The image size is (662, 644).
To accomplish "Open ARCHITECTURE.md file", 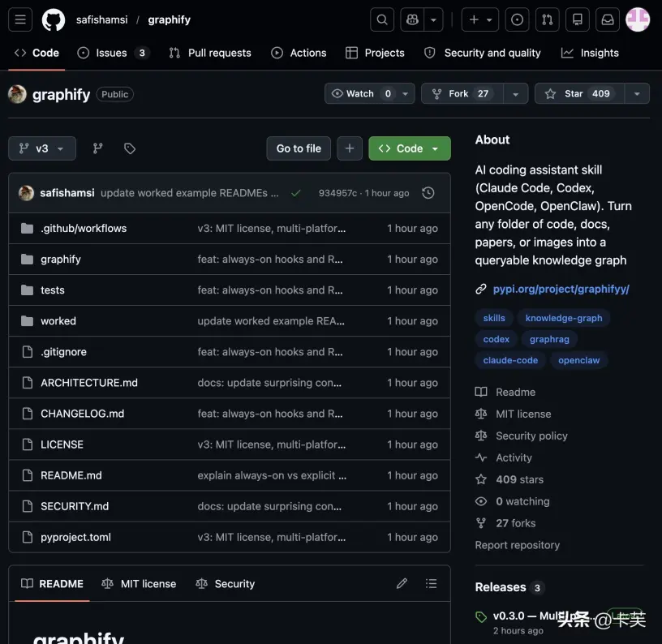I will [89, 383].
